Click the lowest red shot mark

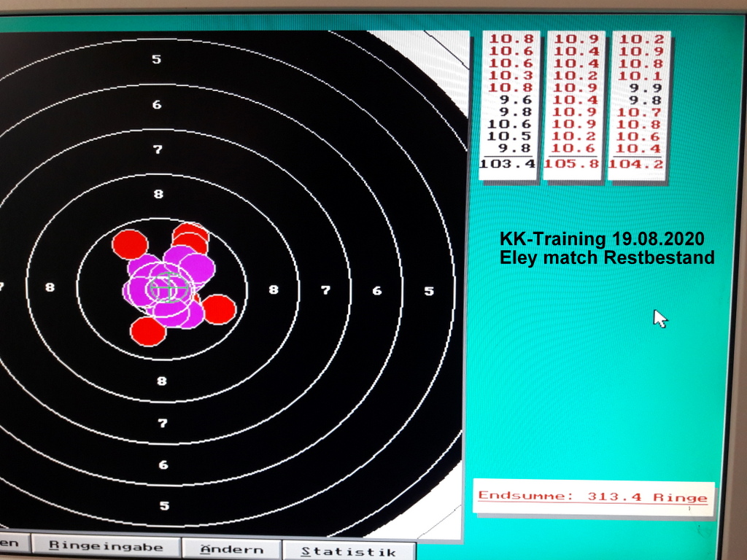pos(148,331)
